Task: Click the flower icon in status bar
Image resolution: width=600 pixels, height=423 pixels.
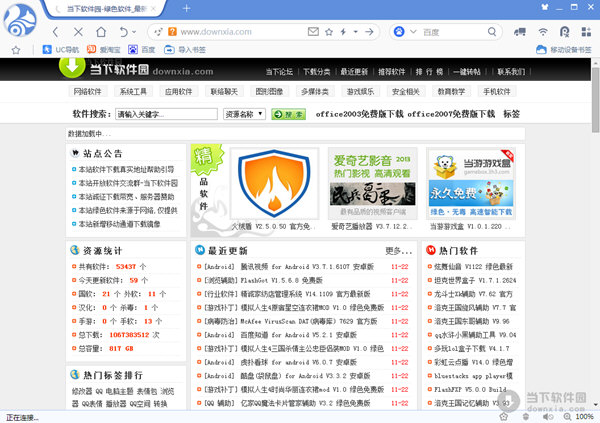Action: (x=504, y=416)
